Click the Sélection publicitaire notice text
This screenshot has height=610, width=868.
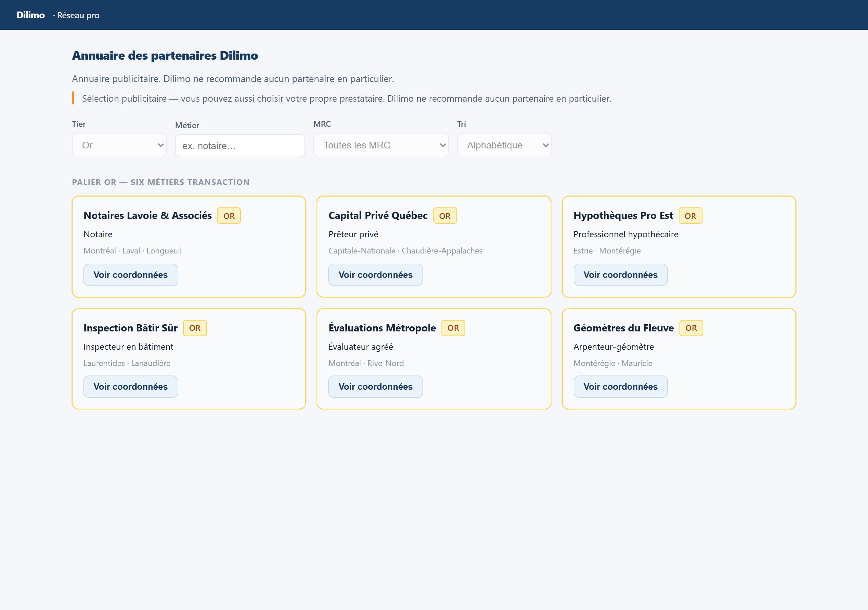coord(346,98)
